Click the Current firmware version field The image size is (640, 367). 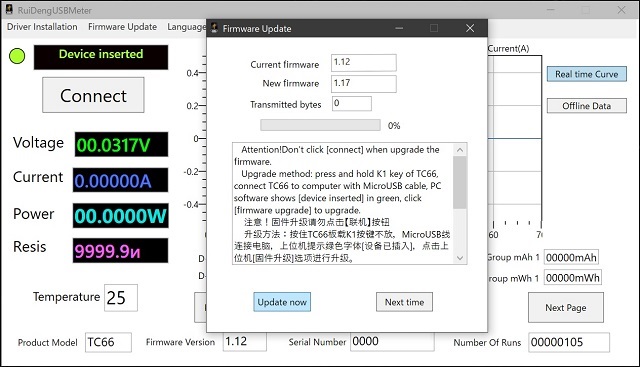(364, 62)
